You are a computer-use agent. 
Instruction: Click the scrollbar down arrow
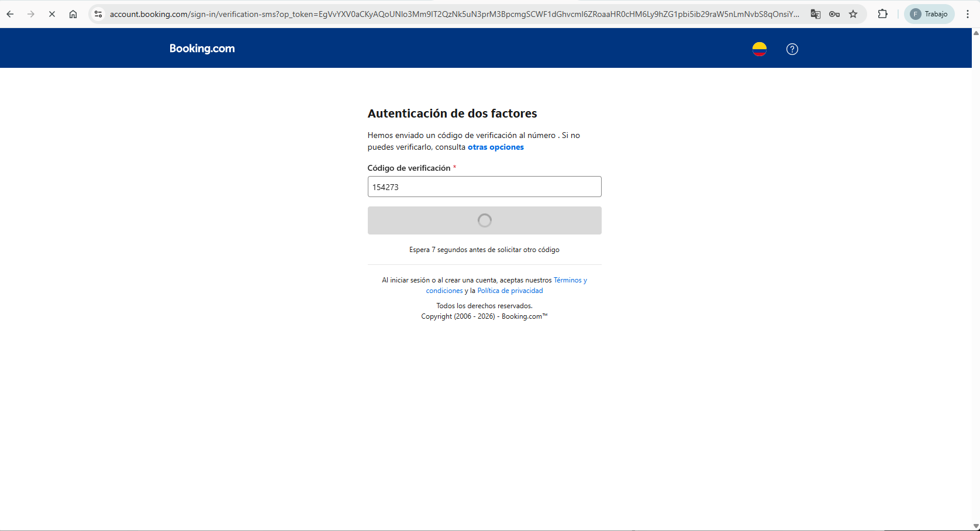[x=976, y=526]
